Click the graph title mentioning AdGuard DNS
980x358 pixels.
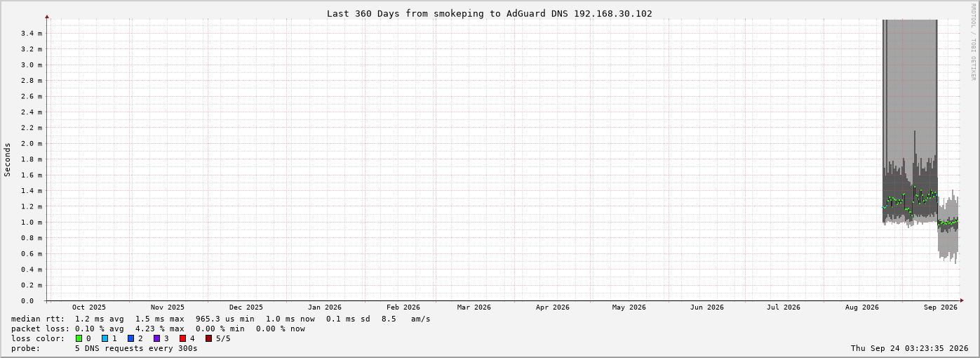coord(489,13)
